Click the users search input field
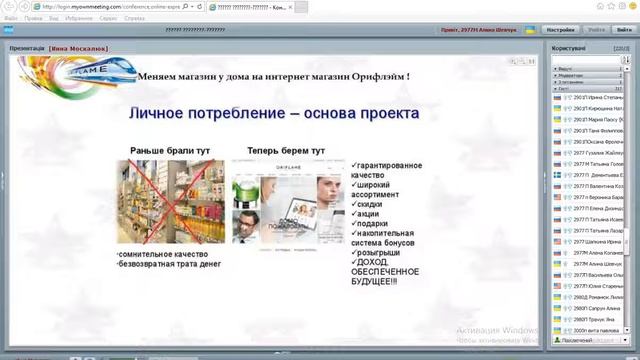640x360 pixels. (x=585, y=60)
